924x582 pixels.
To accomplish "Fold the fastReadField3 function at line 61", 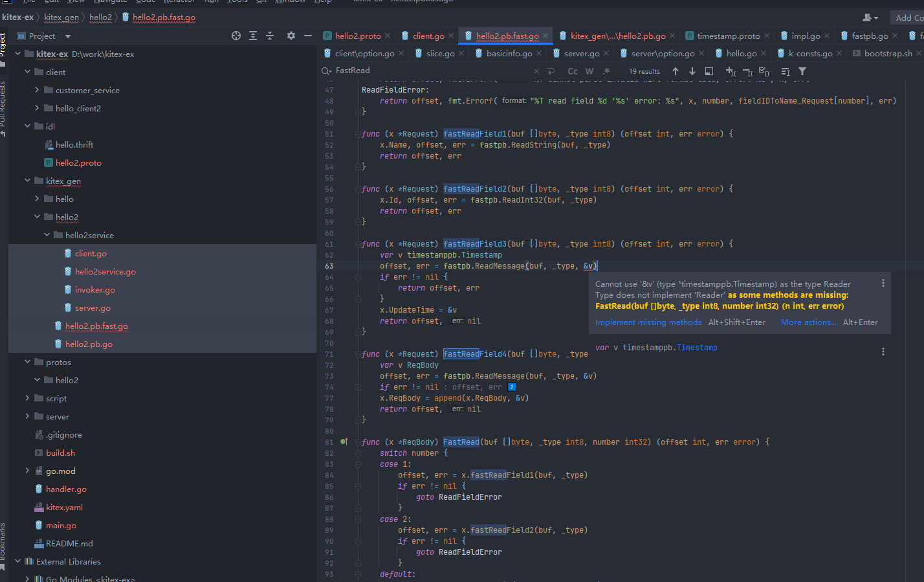I will point(358,244).
